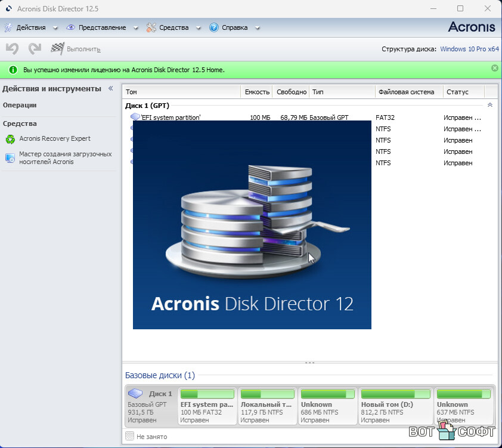Open Acronis Recovery Expert tool

tap(54, 138)
